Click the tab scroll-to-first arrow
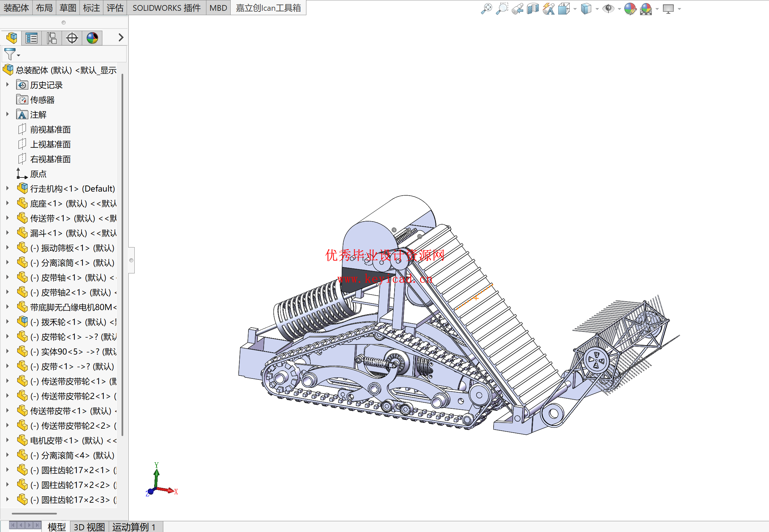Screen dimensions: 769x532 tap(13, 525)
